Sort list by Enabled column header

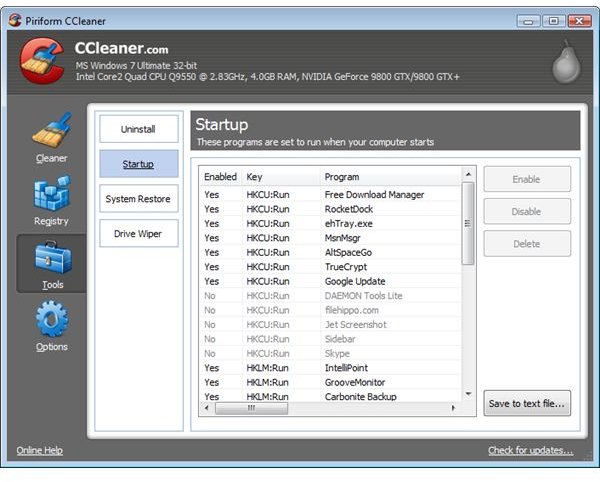pos(220,177)
